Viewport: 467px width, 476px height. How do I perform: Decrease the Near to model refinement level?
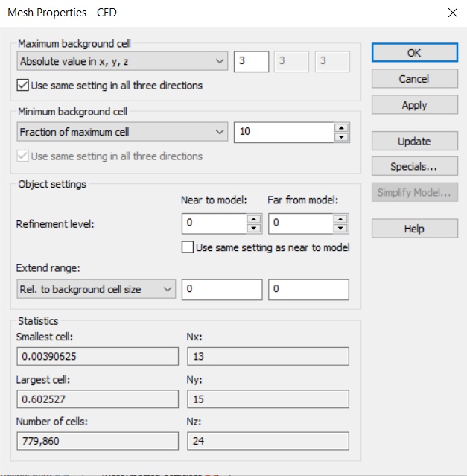tap(254, 228)
